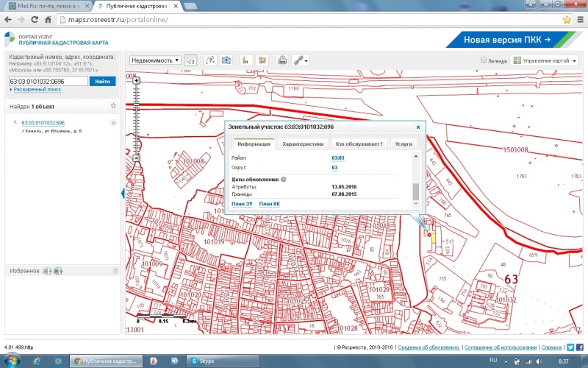This screenshot has height=368, width=588.
Task: Reload the page with the refresh icon
Action: (35, 20)
